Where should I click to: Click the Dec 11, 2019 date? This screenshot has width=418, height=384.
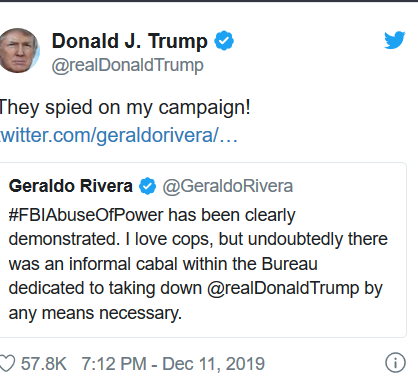pos(213,364)
